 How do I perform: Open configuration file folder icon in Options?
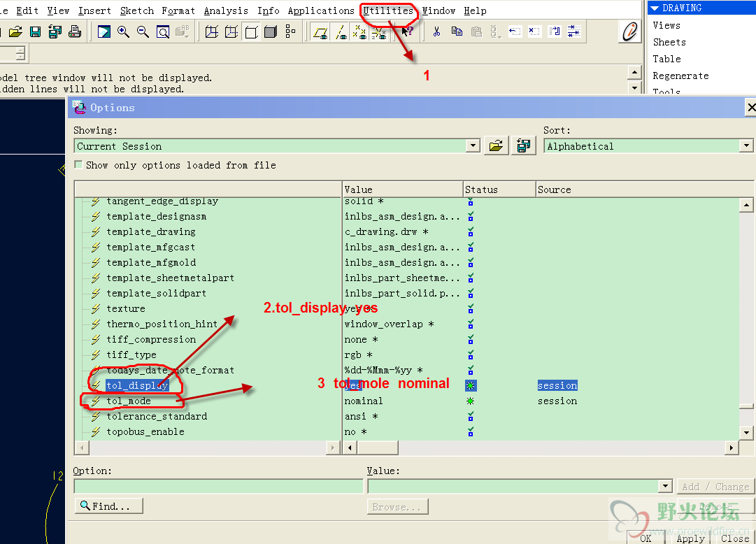pos(496,146)
